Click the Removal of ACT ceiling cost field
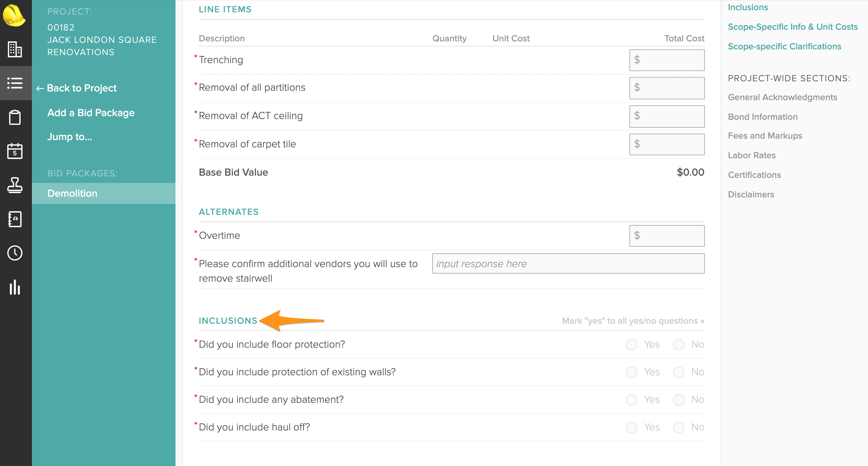 pyautogui.click(x=667, y=116)
